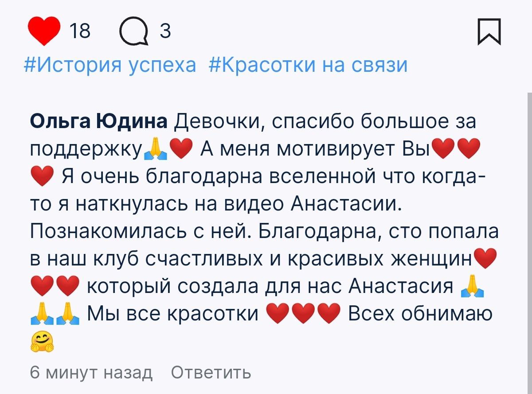Click the text 'Мы все красотки'
The image size is (532, 394).
[x=173, y=314]
